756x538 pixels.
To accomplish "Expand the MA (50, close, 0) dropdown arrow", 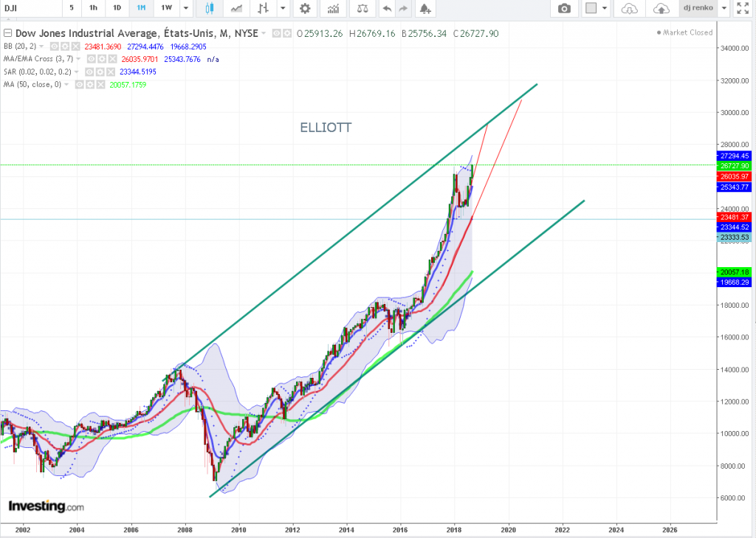I will click(x=66, y=84).
